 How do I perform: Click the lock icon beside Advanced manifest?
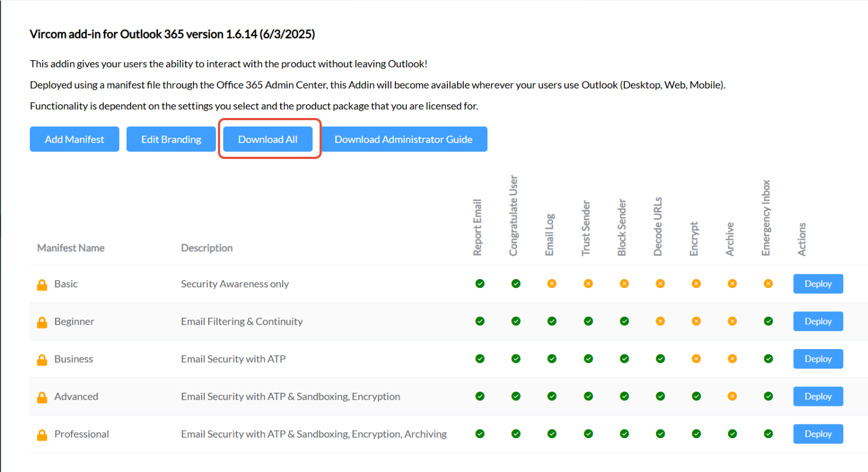click(x=42, y=397)
